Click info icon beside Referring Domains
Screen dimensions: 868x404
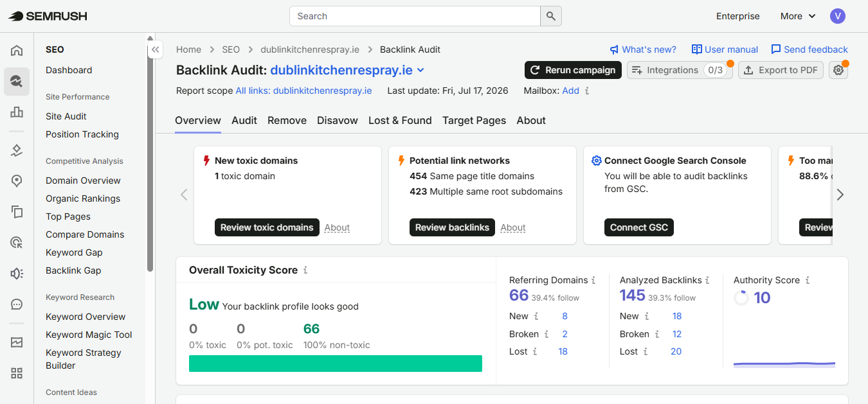click(593, 280)
